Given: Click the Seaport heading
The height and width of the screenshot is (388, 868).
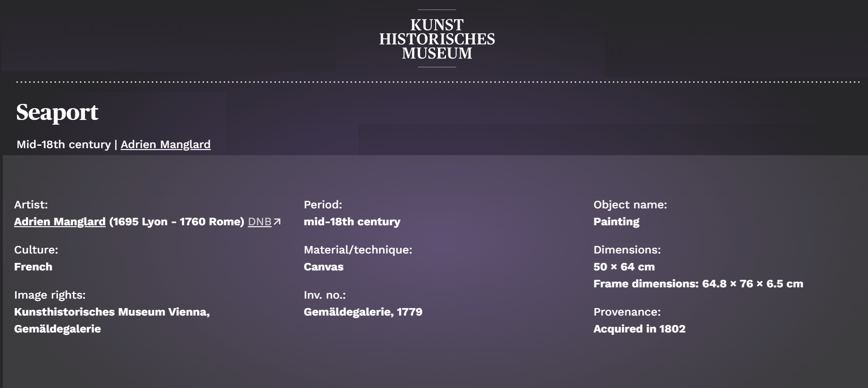Looking at the screenshot, I should click(x=57, y=112).
